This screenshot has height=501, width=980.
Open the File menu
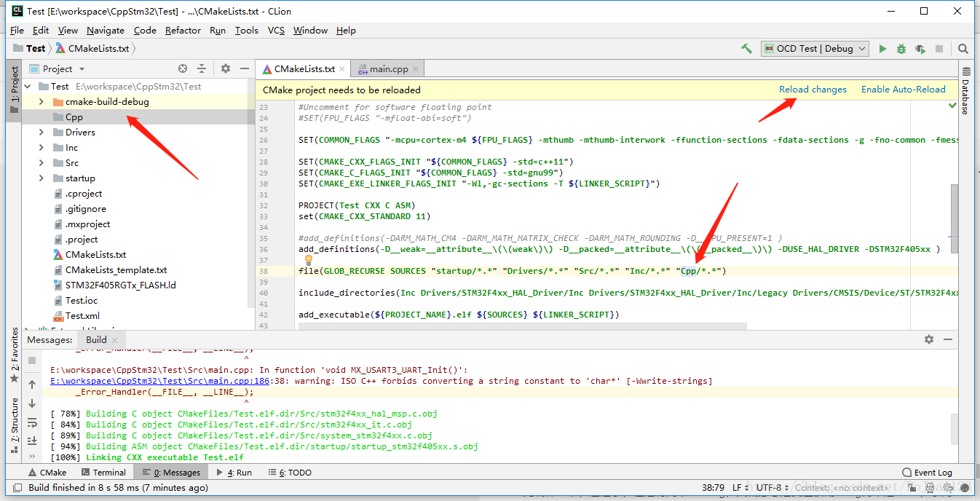point(17,30)
